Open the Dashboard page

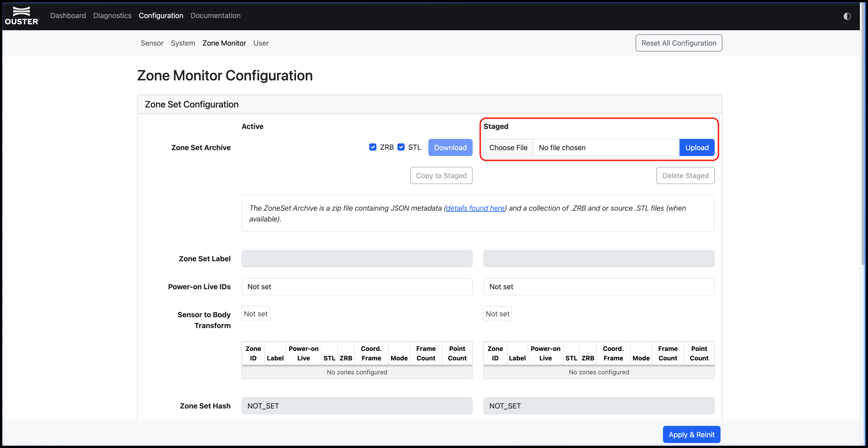(68, 16)
